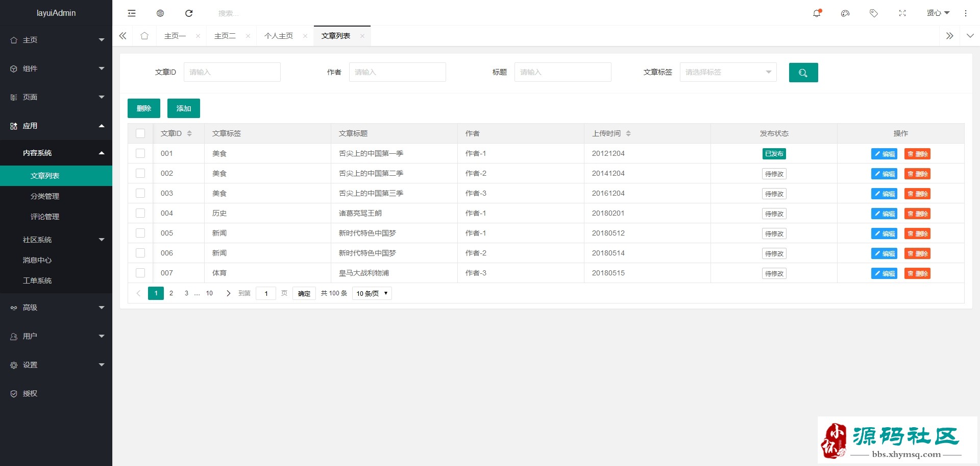Switch to the 主页二 tab
This screenshot has height=466, width=980.
tap(225, 36)
